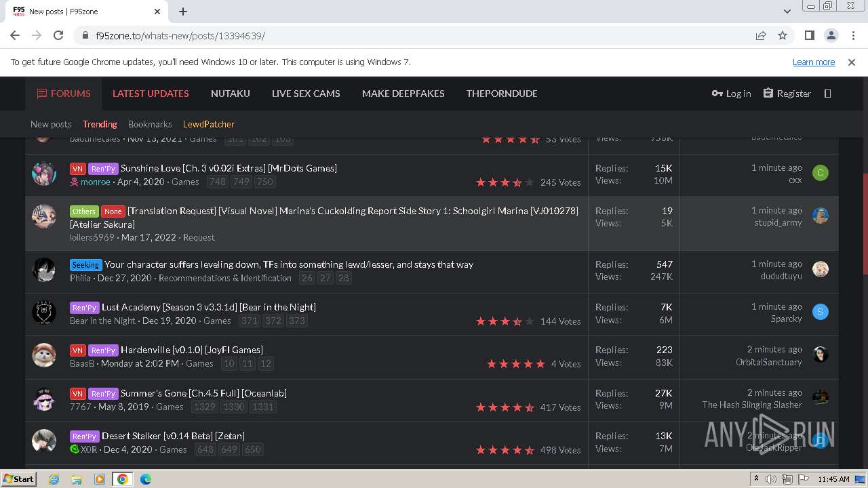Close the F95zone New posts tab
This screenshot has width=868, height=488.
click(x=157, y=12)
